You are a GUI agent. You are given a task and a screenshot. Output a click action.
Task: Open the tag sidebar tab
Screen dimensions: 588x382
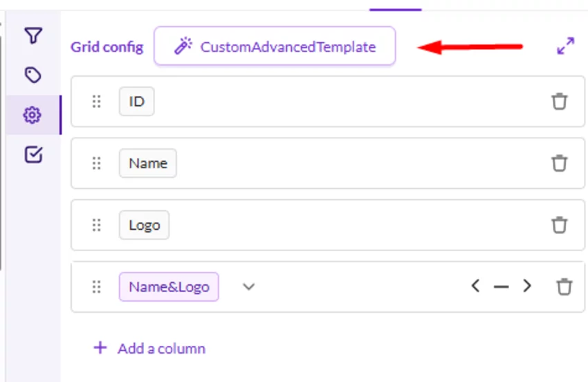(x=33, y=75)
